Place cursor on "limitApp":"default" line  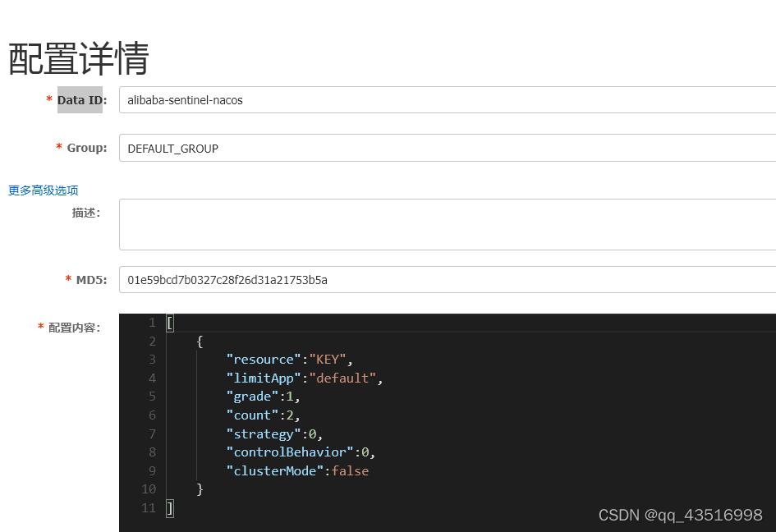[x=305, y=378]
